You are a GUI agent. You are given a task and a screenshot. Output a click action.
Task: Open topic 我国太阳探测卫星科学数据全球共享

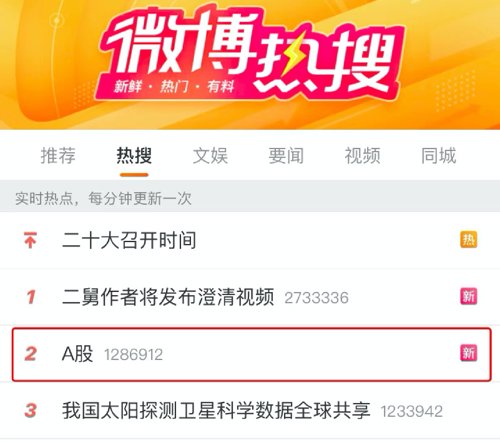216,410
